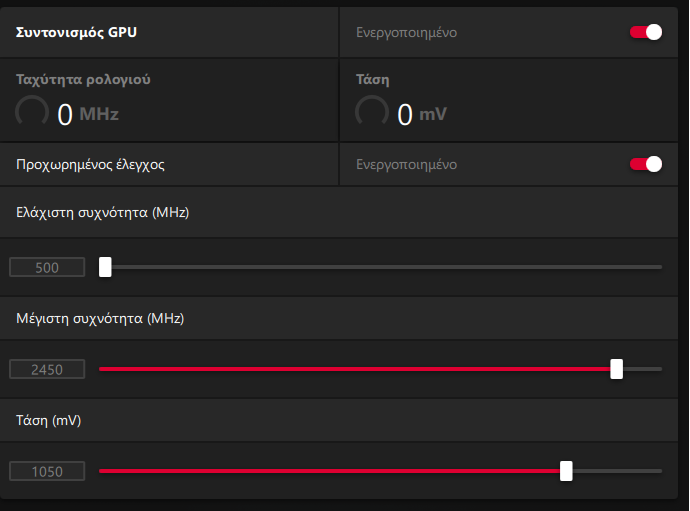Click the 0 mV voltage readout

pyautogui.click(x=422, y=114)
